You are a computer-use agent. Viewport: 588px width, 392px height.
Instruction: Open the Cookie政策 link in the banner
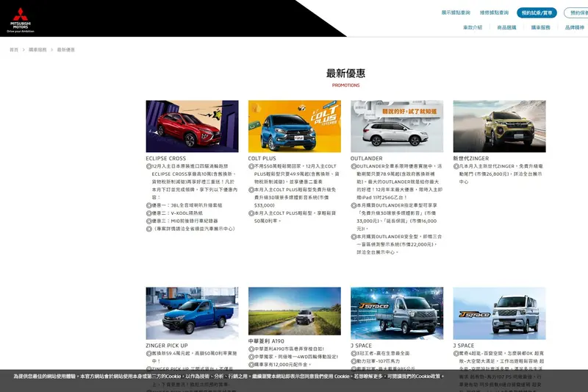click(x=430, y=377)
